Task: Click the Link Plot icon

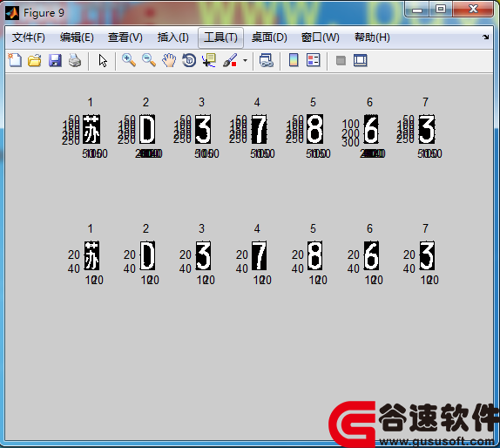Action: coord(266,60)
